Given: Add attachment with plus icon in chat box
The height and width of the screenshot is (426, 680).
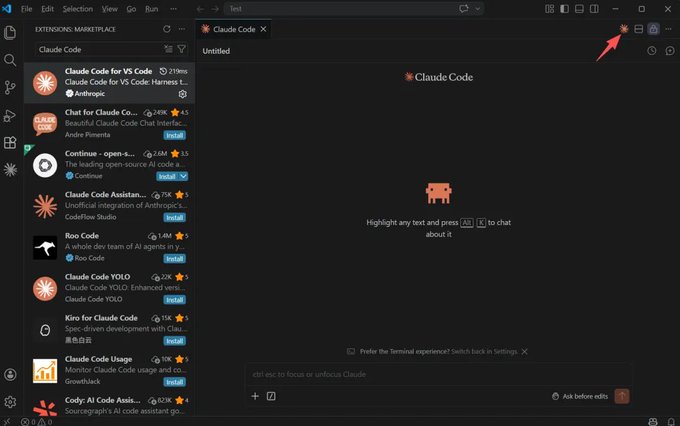Looking at the screenshot, I should click(255, 396).
